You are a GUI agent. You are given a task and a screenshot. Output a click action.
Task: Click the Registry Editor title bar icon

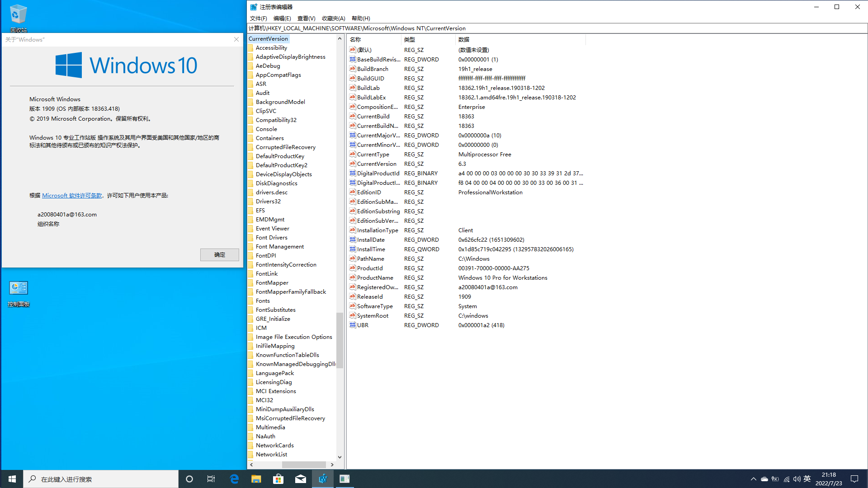pos(254,7)
